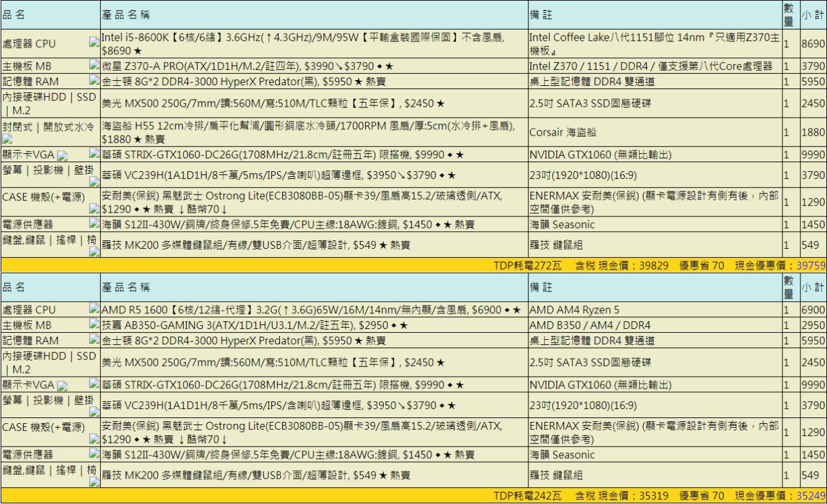Viewport: 827px width, 504px height.
Task: Click the 小計 header of the Intel build table
Action: [x=813, y=15]
